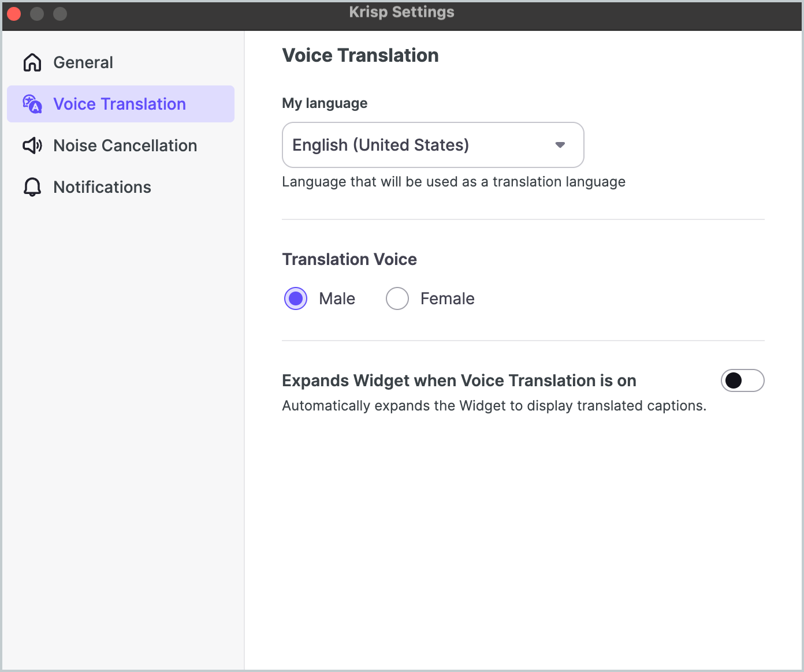
Task: Click the Translation Voice section title
Action: click(349, 259)
